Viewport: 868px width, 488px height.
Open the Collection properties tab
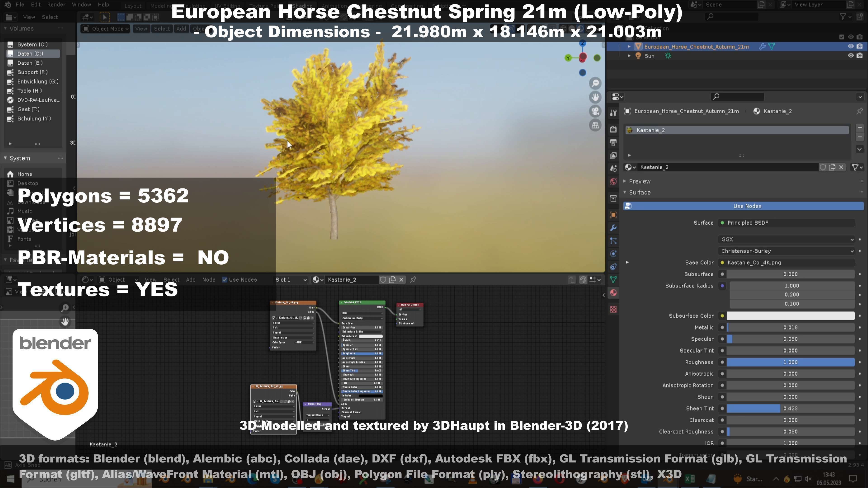pyautogui.click(x=613, y=198)
